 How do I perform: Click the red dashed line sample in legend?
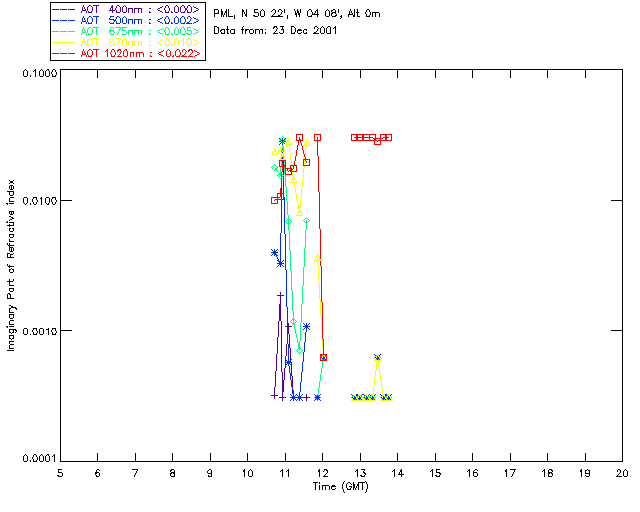coord(64,53)
